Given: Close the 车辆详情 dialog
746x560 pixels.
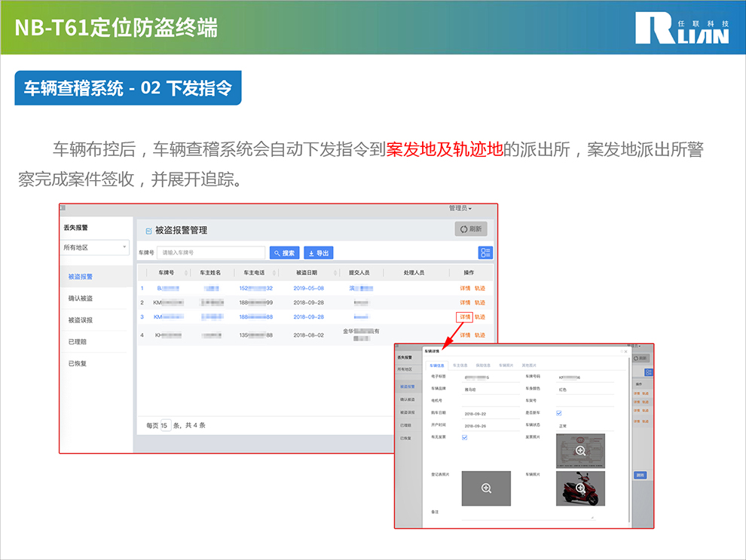Looking at the screenshot, I should click(625, 351).
